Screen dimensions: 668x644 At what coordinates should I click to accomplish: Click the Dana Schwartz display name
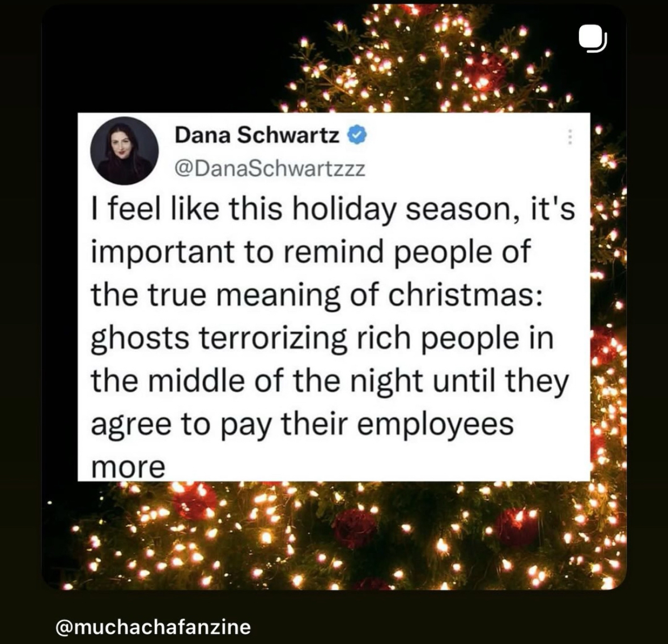(257, 135)
